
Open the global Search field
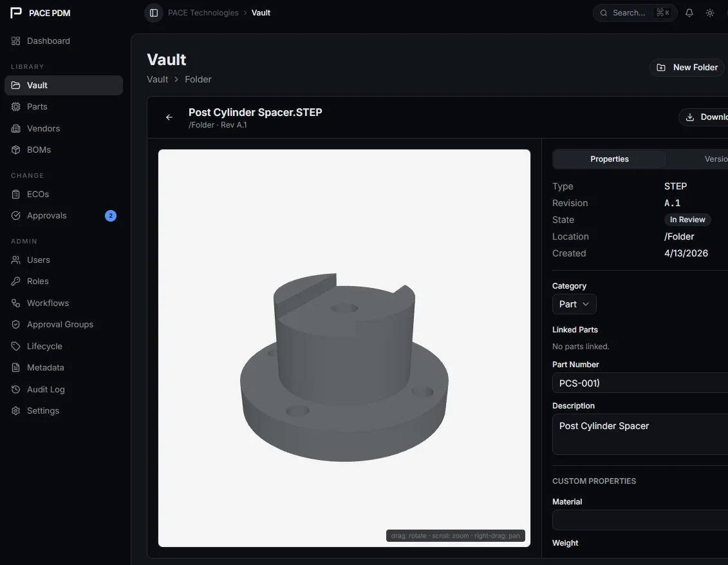click(634, 13)
